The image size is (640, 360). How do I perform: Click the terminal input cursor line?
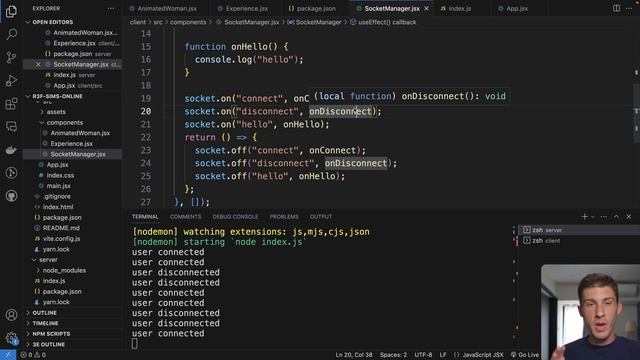pyautogui.click(x=135, y=344)
